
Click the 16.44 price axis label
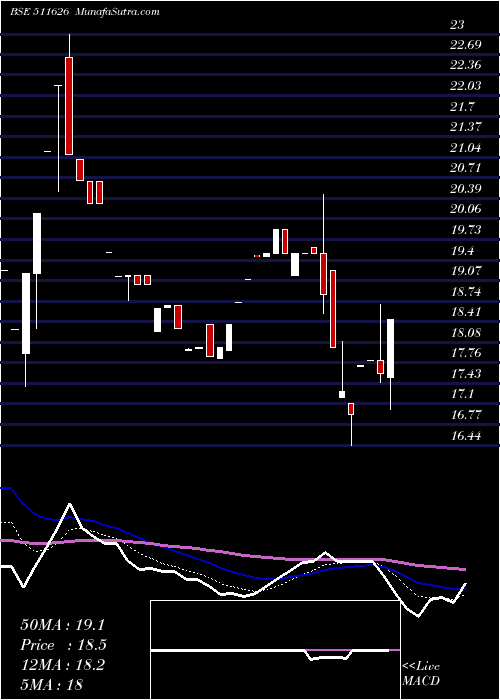tap(466, 435)
